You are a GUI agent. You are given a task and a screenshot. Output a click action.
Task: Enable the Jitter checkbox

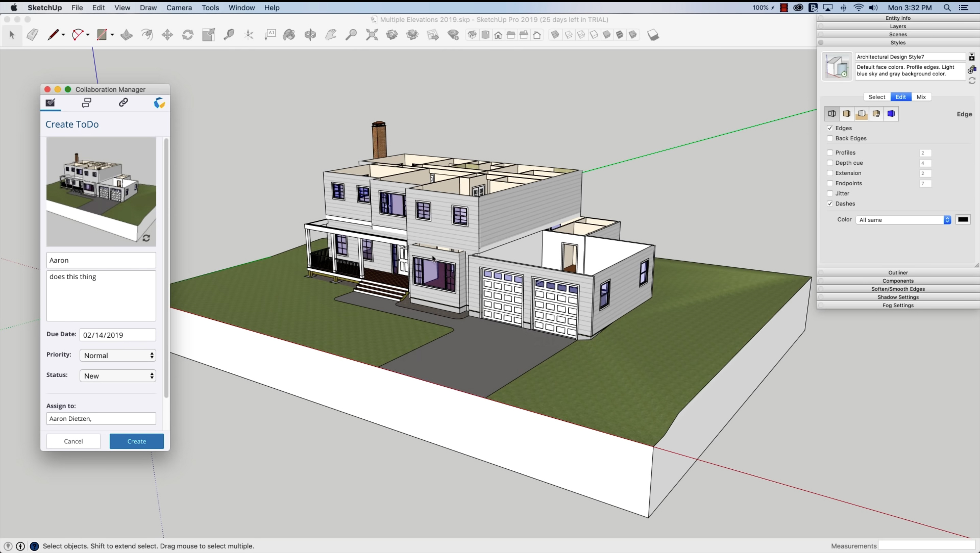tap(830, 194)
